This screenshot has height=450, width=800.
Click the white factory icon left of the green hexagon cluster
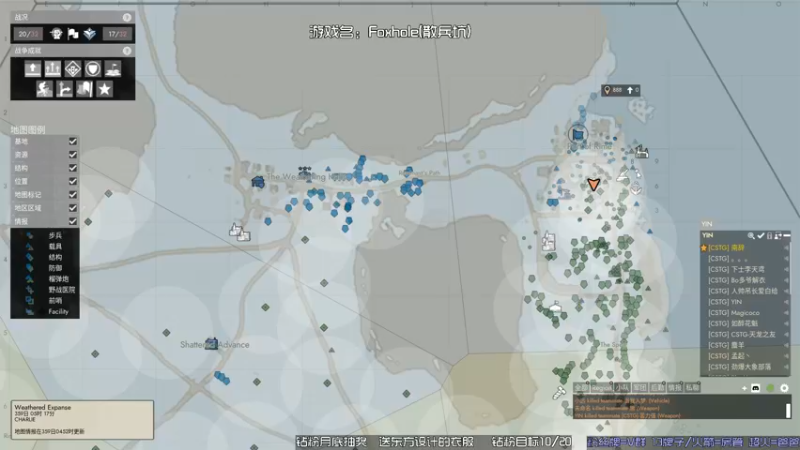tap(548, 240)
